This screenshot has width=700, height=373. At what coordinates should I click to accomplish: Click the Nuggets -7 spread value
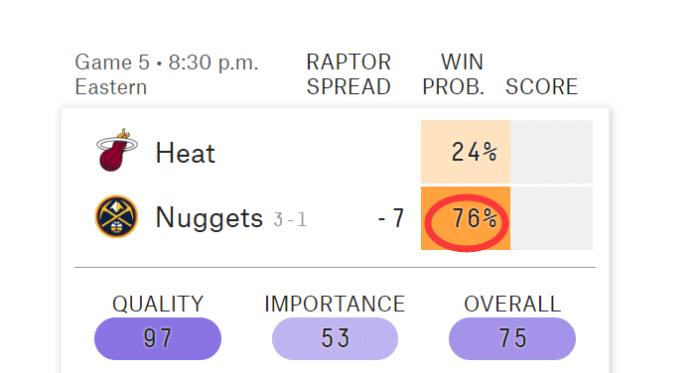point(391,219)
